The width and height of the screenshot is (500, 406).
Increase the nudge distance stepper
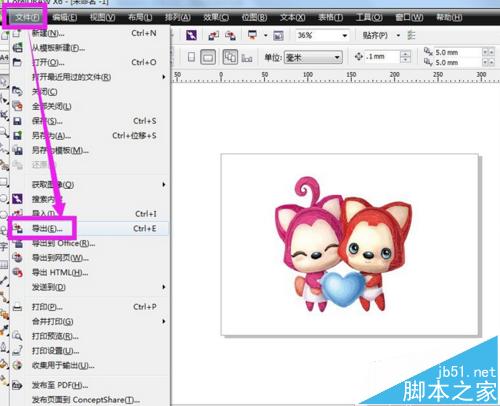[x=405, y=54]
